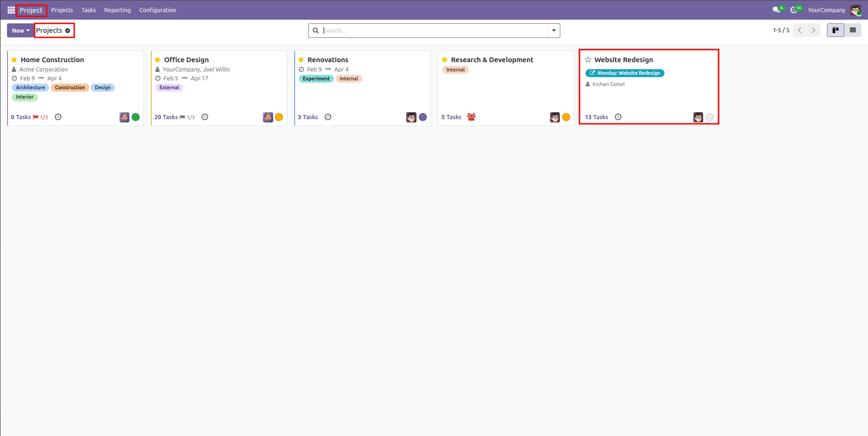868x436 pixels.
Task: Switch to List view
Action: point(853,30)
